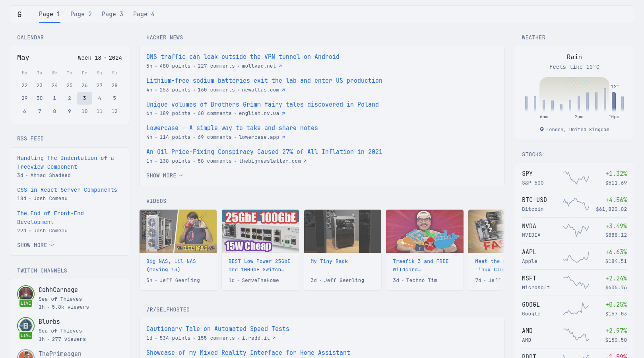Open i.redd.it using the external link icon
The width and height of the screenshot is (644, 358).
click(x=274, y=338)
